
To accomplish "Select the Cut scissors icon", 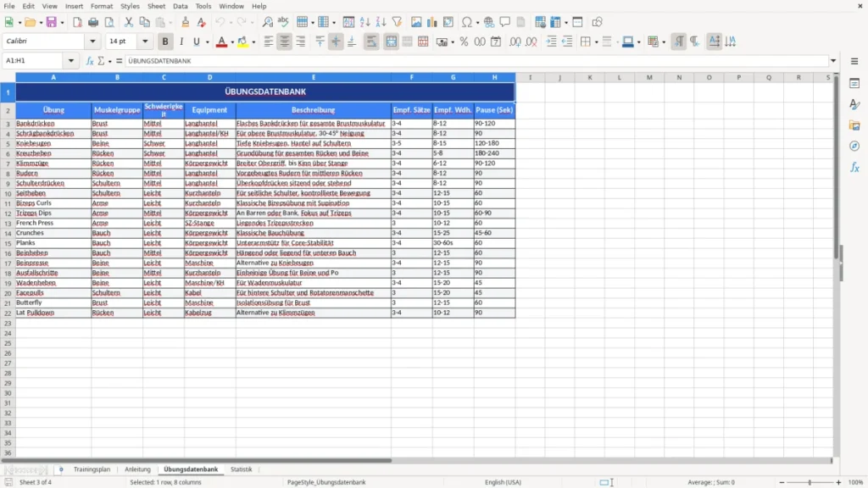I will tap(129, 22).
